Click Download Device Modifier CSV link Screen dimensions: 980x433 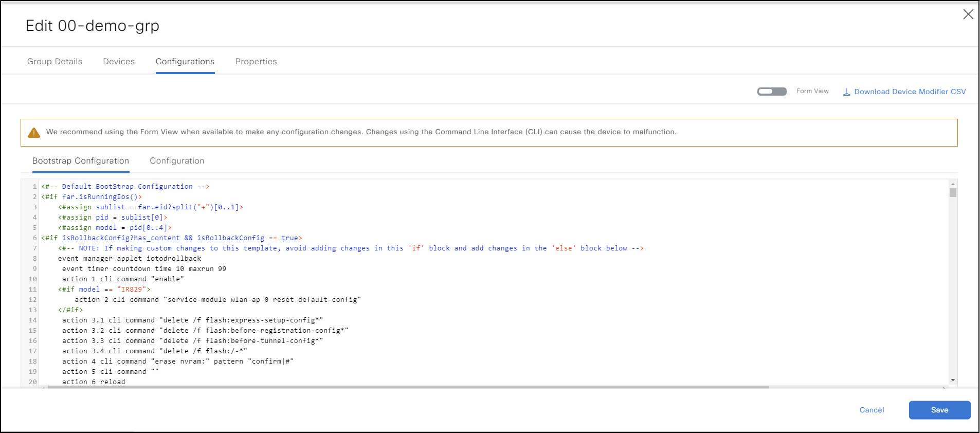point(910,92)
